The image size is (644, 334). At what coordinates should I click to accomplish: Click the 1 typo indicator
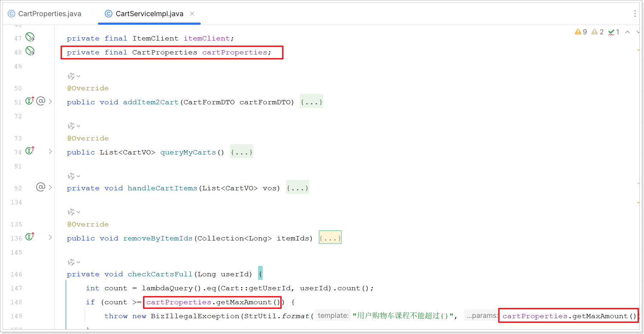[x=614, y=32]
